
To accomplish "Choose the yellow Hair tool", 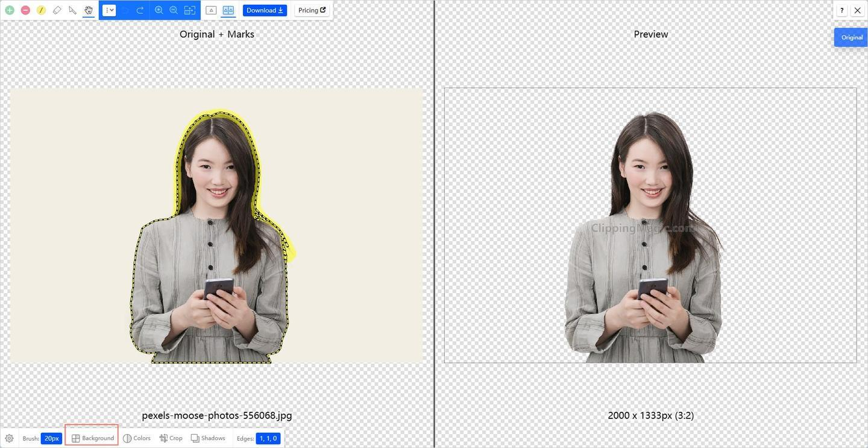I will [x=41, y=10].
